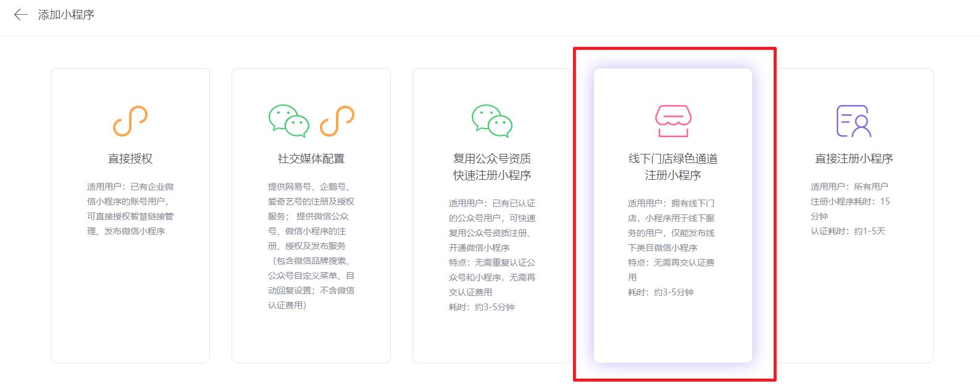980x388 pixels.
Task: Click 耗时：约3-5分钟 in 线下门店 card
Action: [x=661, y=292]
